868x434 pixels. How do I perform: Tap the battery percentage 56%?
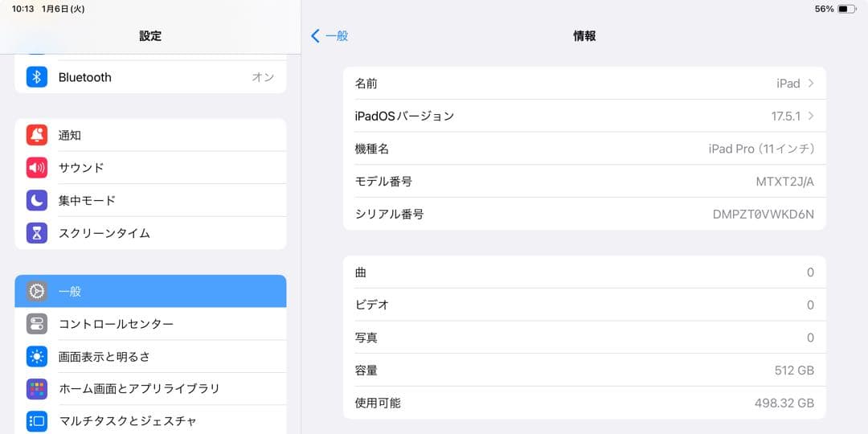(825, 10)
